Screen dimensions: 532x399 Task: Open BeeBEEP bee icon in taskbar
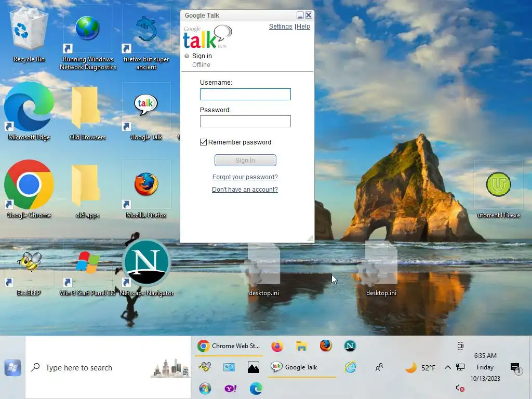pos(205,367)
